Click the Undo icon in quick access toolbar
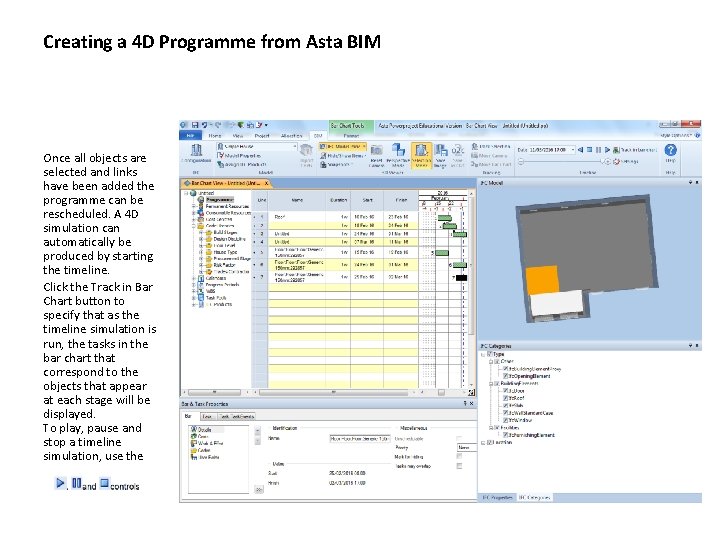Screen dimensions: 720x540 click(204, 125)
